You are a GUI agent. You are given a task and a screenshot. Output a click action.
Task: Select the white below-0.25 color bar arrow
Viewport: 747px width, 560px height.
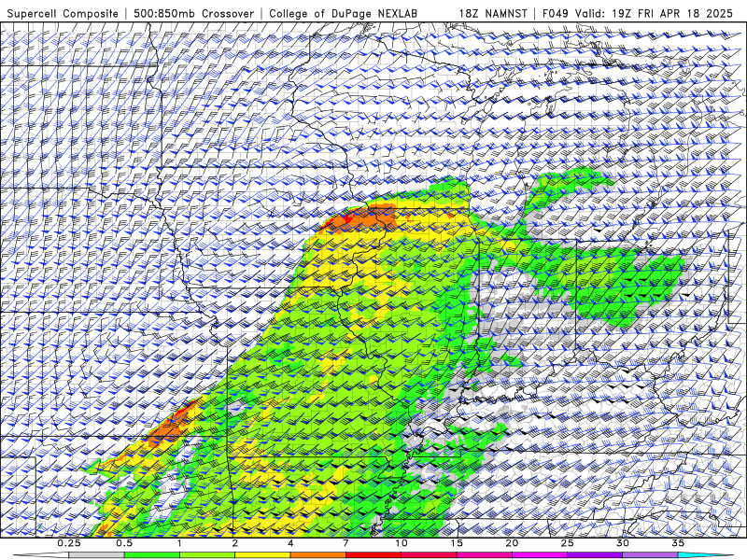(42, 555)
